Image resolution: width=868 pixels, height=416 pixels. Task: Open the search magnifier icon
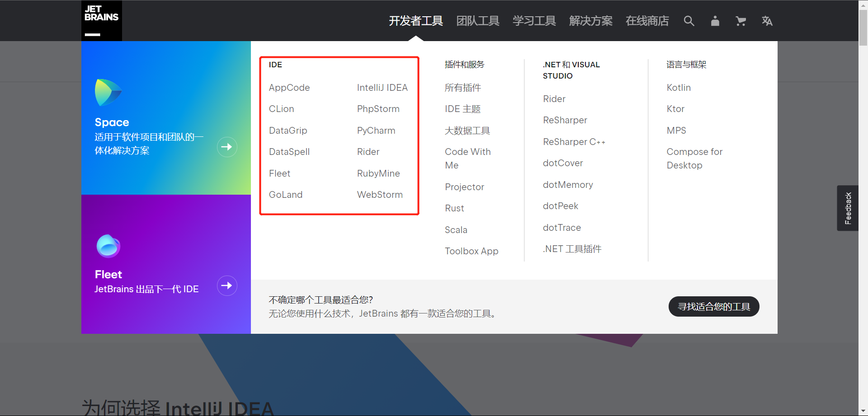pyautogui.click(x=689, y=21)
